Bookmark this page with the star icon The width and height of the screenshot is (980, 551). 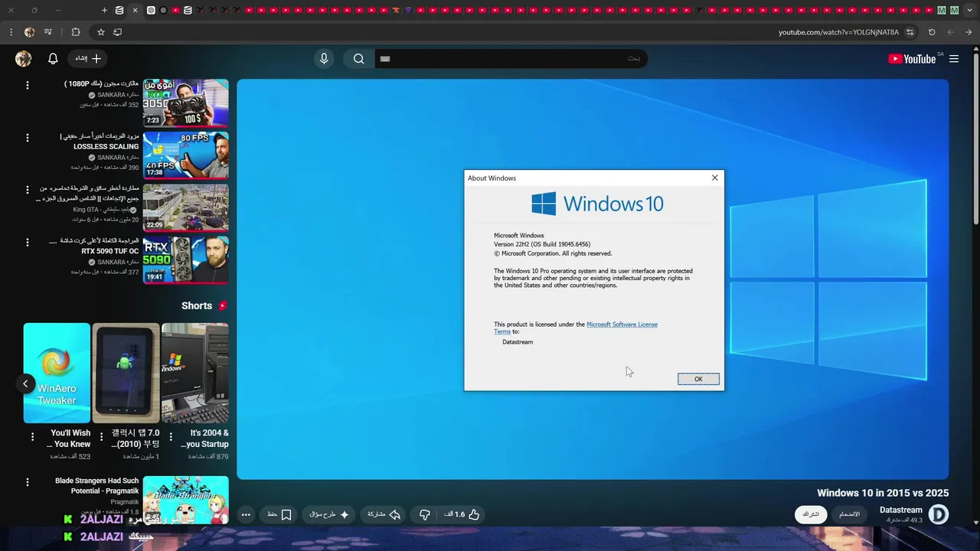tap(100, 32)
